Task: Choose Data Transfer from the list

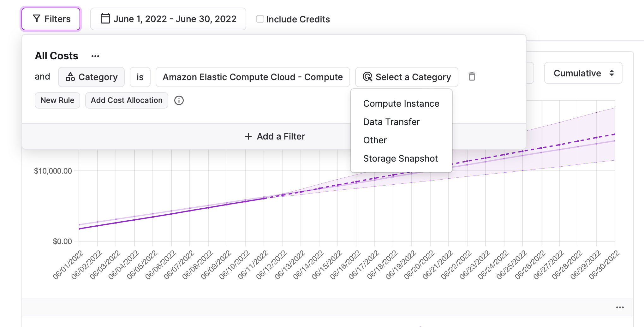Action: click(391, 122)
